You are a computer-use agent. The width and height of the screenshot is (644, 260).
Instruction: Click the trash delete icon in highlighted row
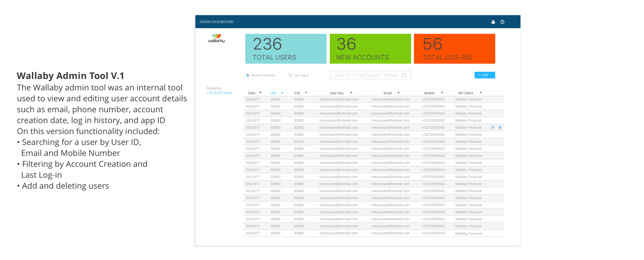500,128
